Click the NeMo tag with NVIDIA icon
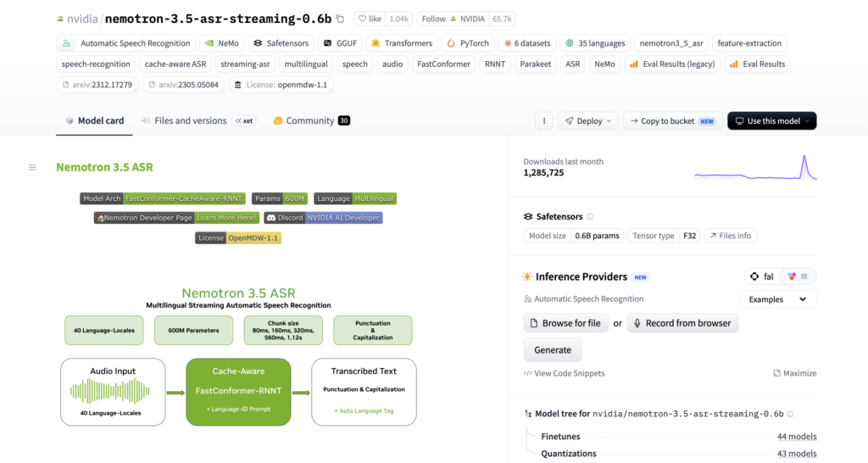Screen dimensions: 868x463 (x=222, y=43)
